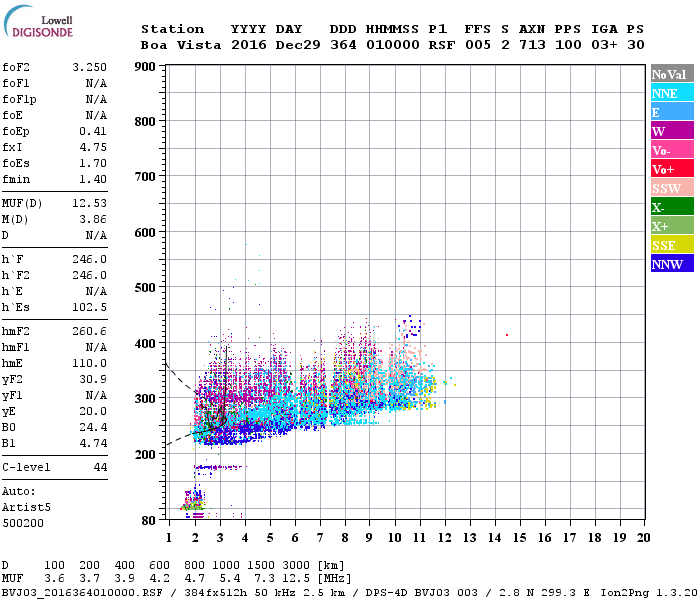Click the D 1500 km distance entry

pyautogui.click(x=262, y=565)
